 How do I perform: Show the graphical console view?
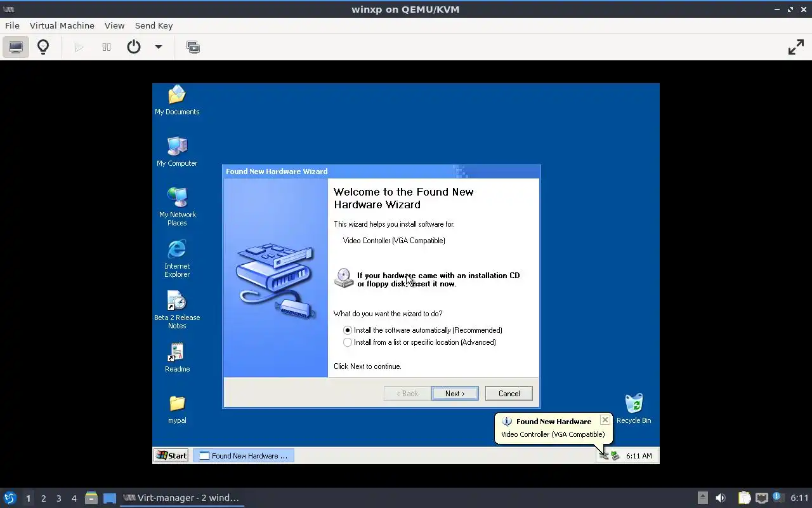(x=16, y=47)
